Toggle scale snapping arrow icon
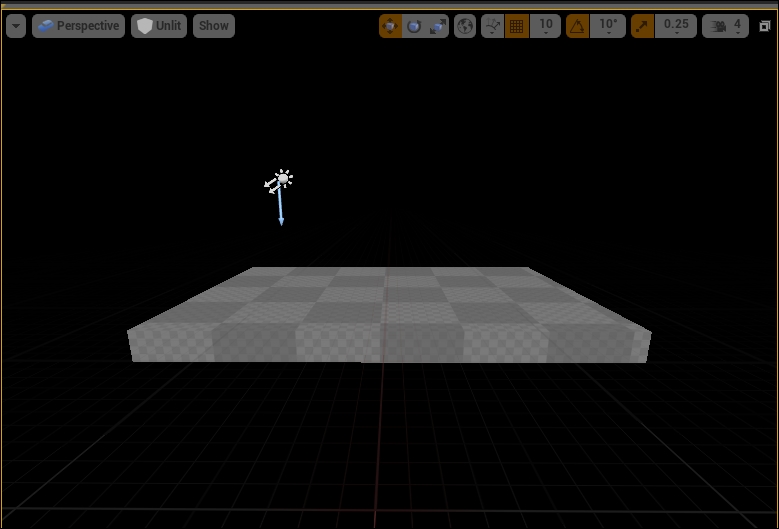 click(642, 26)
